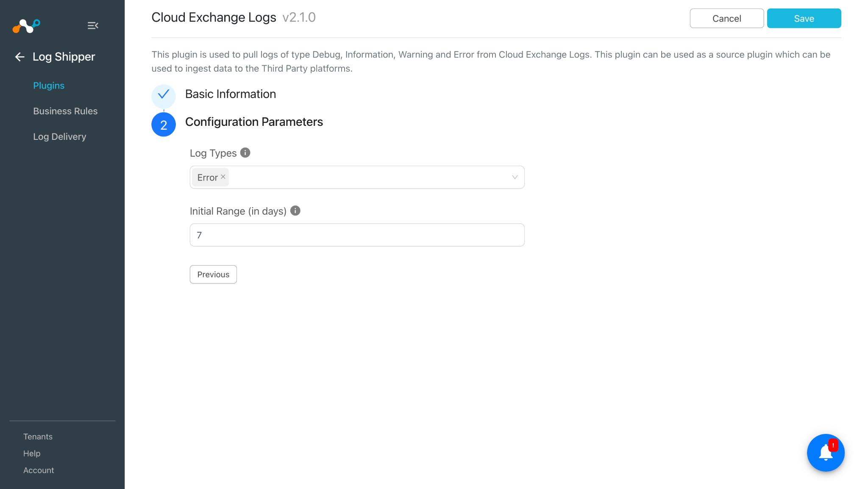The width and height of the screenshot is (868, 489).
Task: Click the Netskope logo in the sidebar
Action: point(26,26)
